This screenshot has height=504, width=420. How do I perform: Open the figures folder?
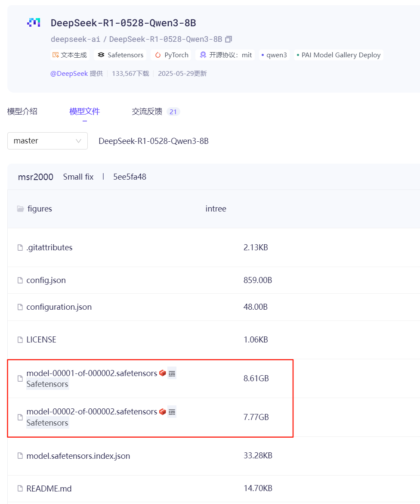tap(40, 209)
